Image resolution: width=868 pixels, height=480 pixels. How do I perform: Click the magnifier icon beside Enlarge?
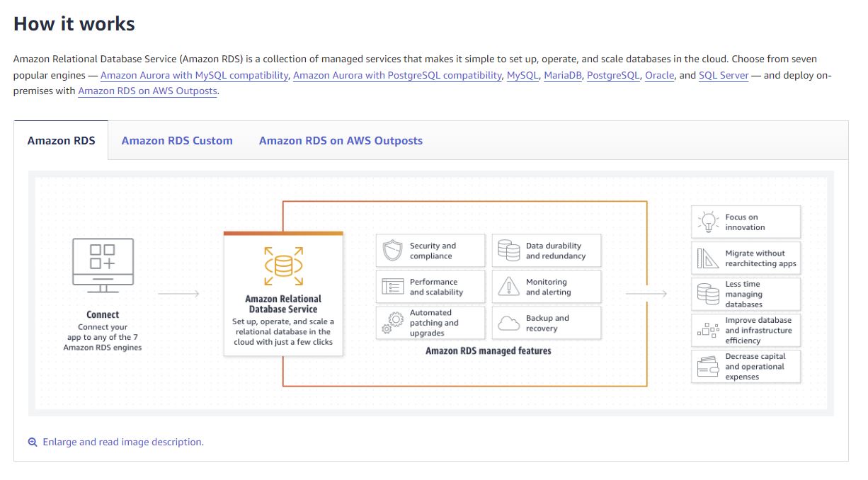[33, 442]
